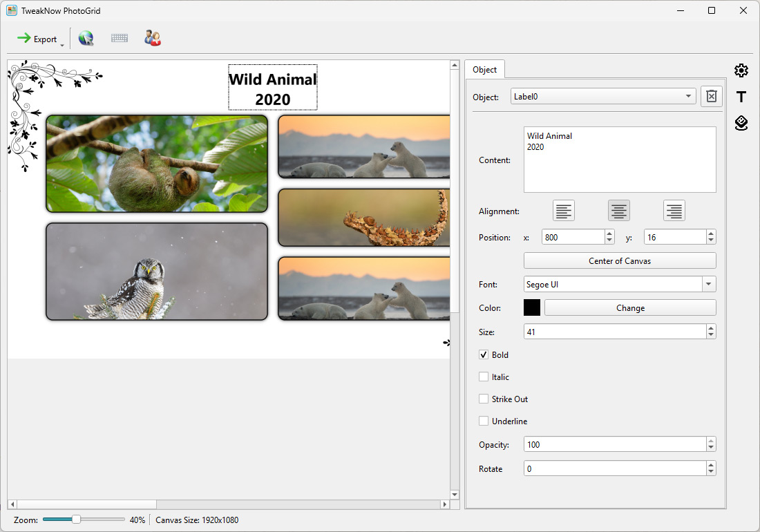Click the TweakNow PhotoGrid app icon

tap(12, 10)
